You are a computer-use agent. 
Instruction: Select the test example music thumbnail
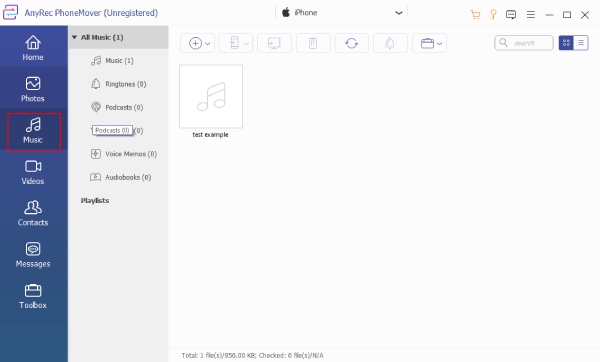pyautogui.click(x=211, y=96)
